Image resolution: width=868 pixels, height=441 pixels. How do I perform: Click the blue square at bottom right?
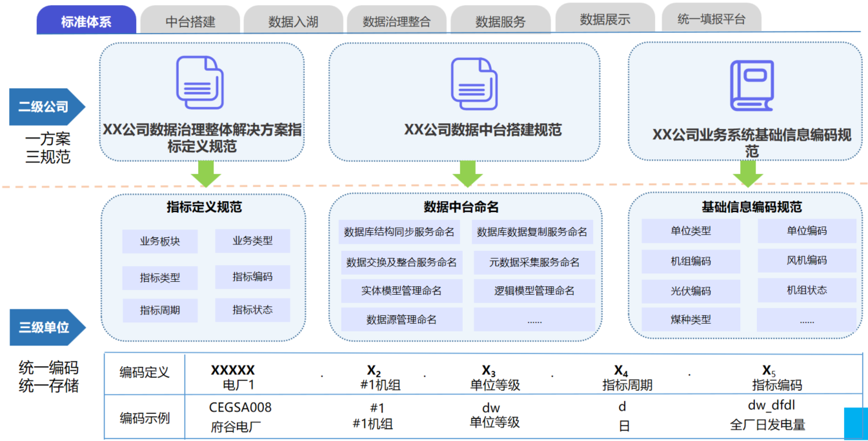(856, 424)
